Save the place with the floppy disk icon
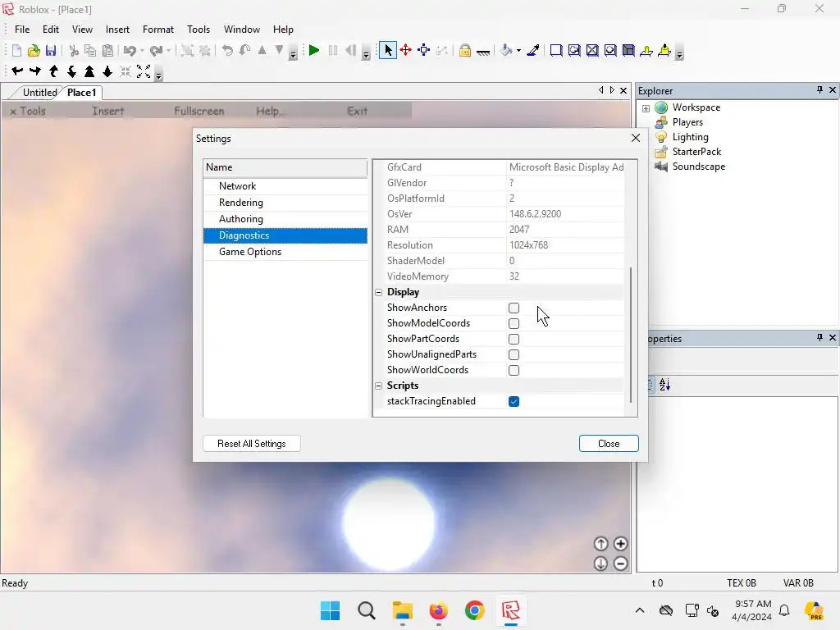This screenshot has height=630, width=840. (51, 50)
